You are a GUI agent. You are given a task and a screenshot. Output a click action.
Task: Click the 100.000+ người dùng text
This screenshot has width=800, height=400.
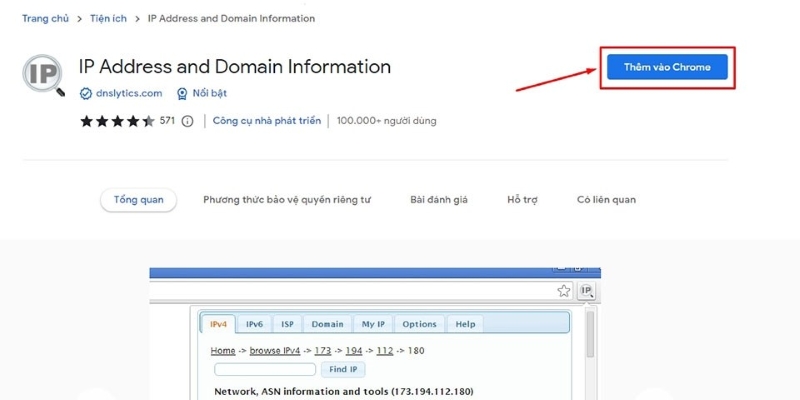[x=386, y=121]
